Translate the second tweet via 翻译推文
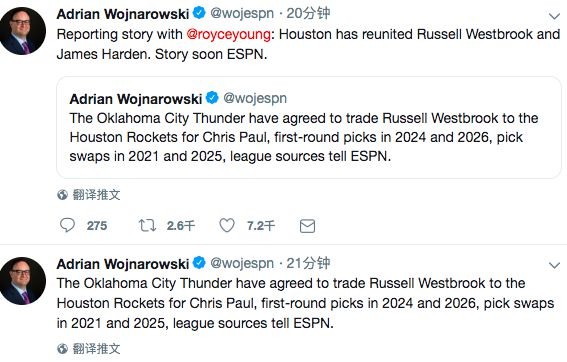The width and height of the screenshot is (567, 362). (x=96, y=349)
